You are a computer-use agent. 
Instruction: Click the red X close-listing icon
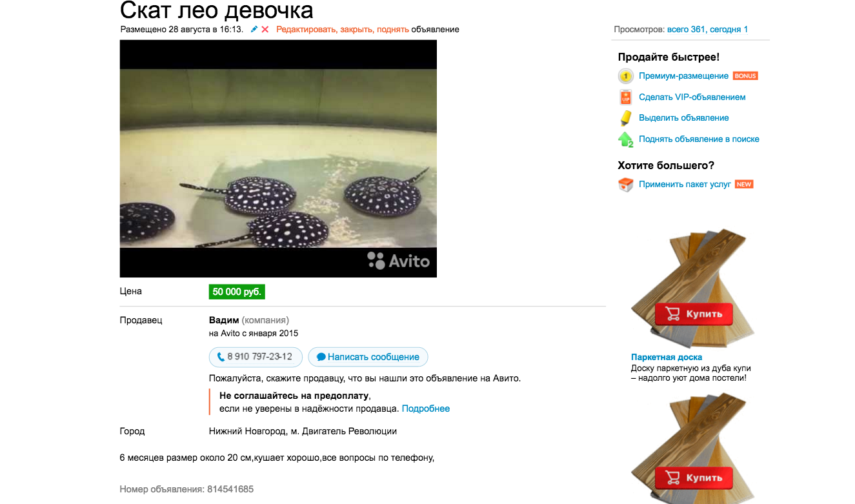[265, 29]
